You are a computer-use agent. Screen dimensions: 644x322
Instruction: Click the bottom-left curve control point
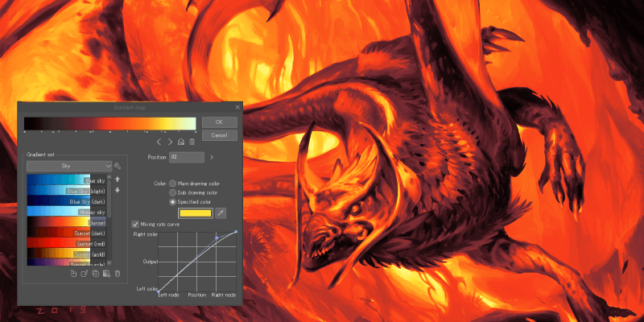point(159,291)
